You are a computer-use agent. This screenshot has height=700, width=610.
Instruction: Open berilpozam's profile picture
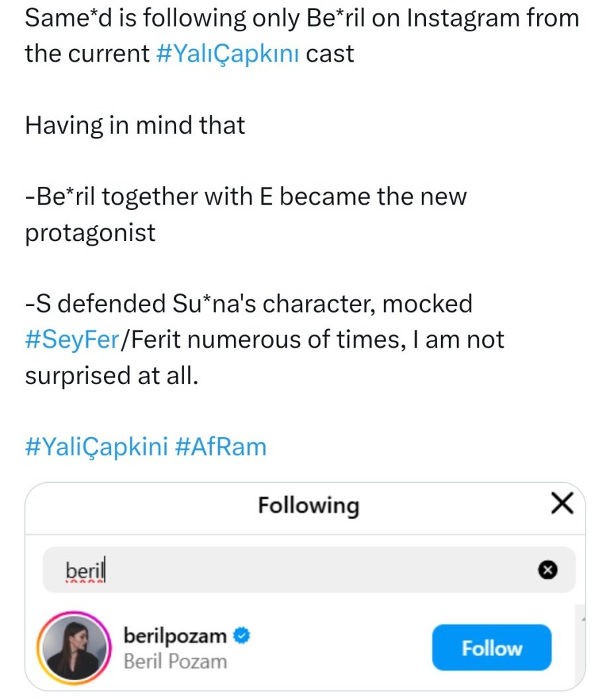(70, 648)
